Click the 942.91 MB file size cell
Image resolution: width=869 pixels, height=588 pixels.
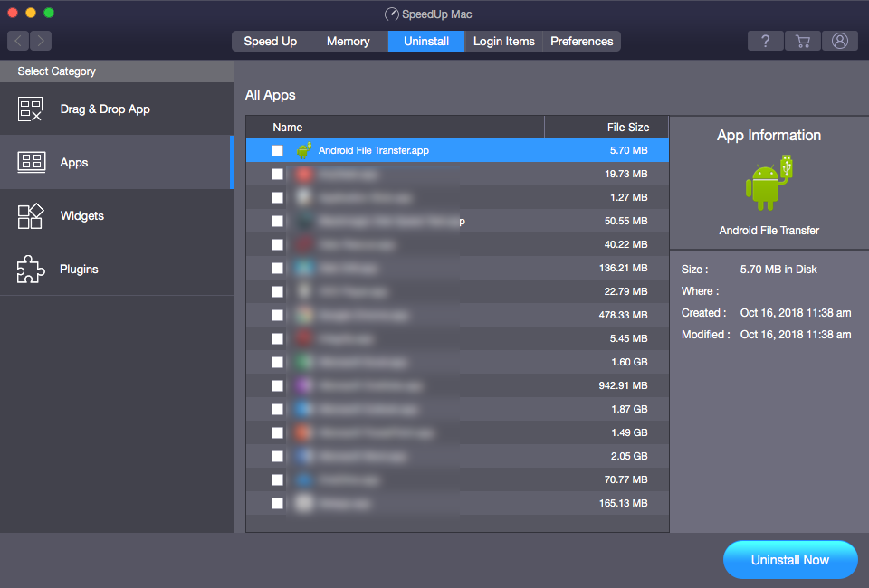tap(623, 386)
